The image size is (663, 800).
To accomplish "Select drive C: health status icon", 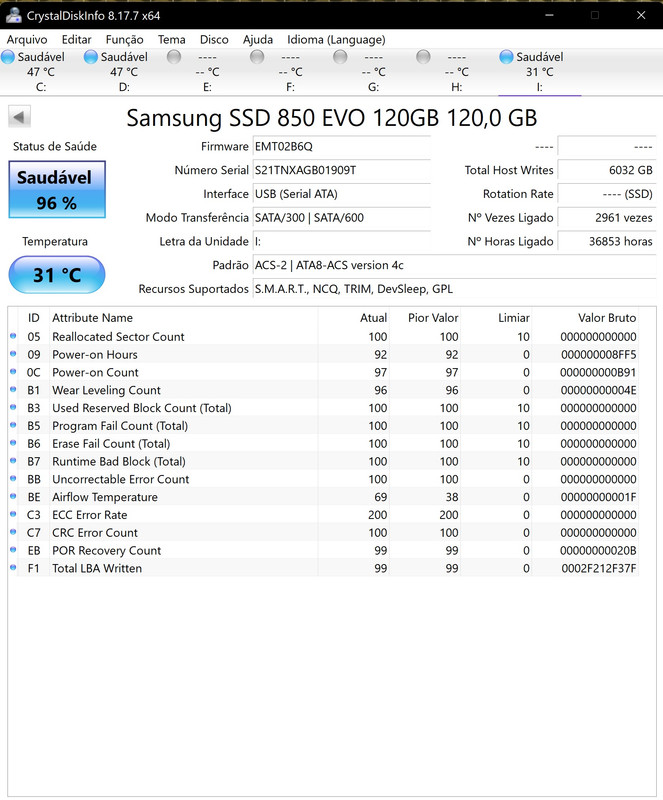I will [x=8, y=57].
